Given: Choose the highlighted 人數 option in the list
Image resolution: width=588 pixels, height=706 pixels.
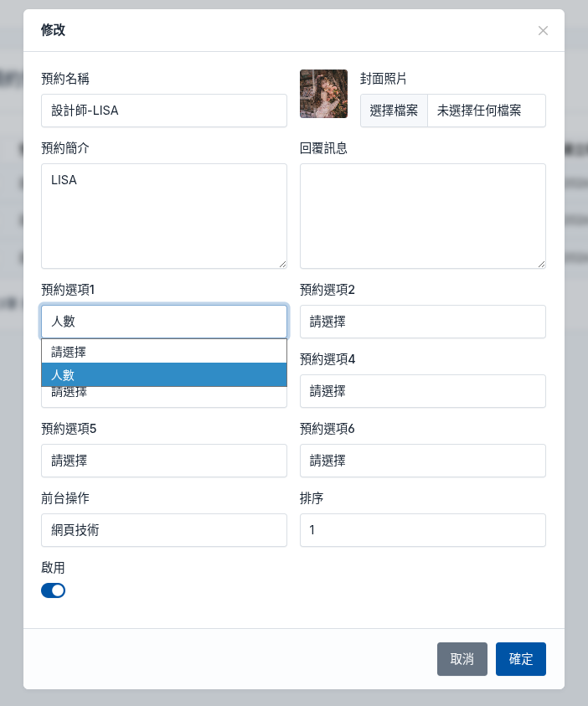Looking at the screenshot, I should coord(164,374).
